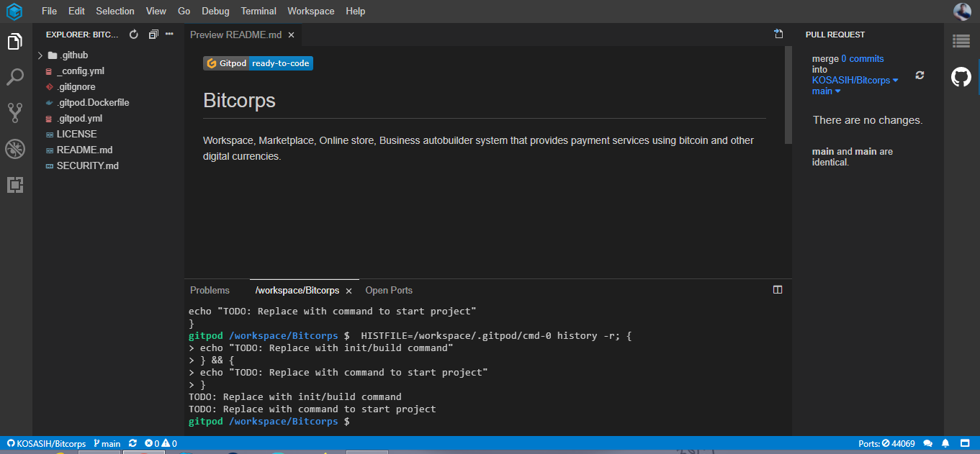The height and width of the screenshot is (454, 980).
Task: Open the Selection menu
Action: [115, 12]
